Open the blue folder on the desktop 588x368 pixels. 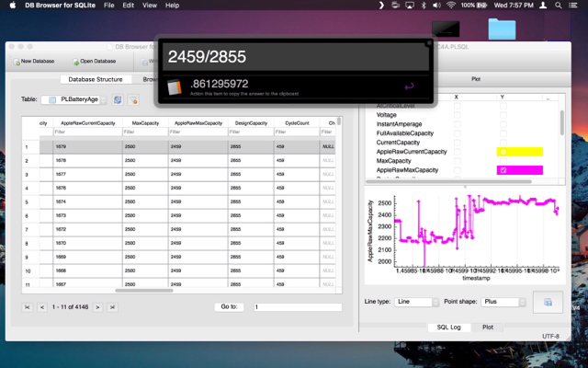[502, 29]
